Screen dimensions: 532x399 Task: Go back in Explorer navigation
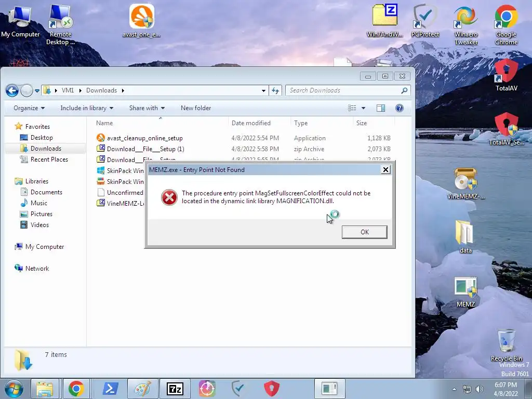tap(12, 90)
